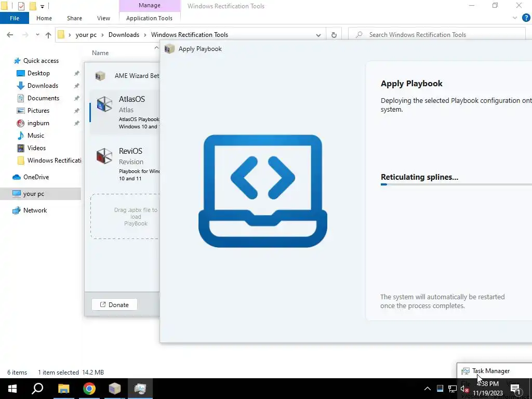Screen dimensions: 532x399
Task: Open File Explorer from the taskbar
Action: pyautogui.click(x=63, y=389)
